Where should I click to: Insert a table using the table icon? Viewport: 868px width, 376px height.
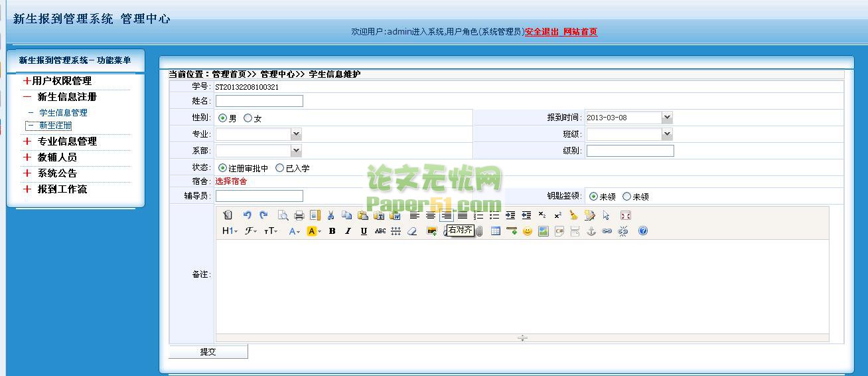coord(496,231)
